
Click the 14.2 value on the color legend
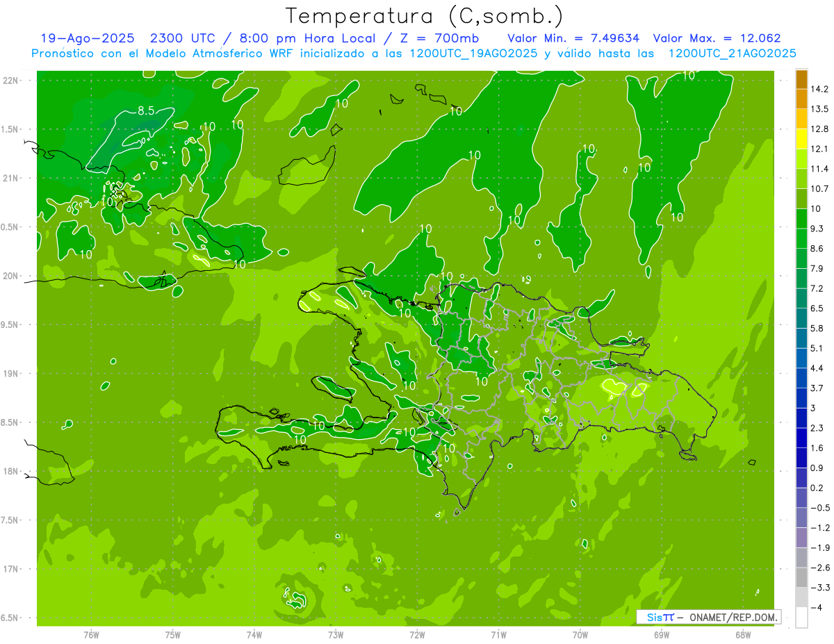(820, 89)
